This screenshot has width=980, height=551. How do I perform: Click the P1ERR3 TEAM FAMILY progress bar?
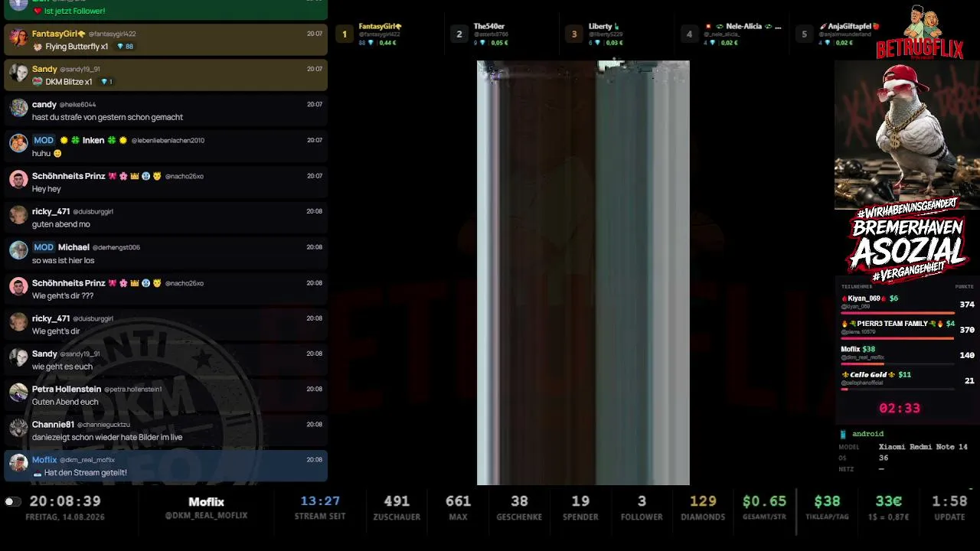point(897,338)
